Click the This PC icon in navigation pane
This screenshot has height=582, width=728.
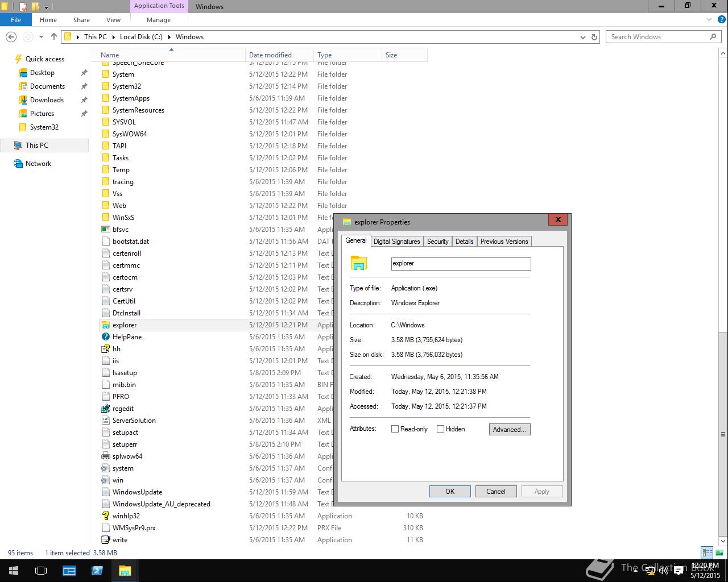19,145
